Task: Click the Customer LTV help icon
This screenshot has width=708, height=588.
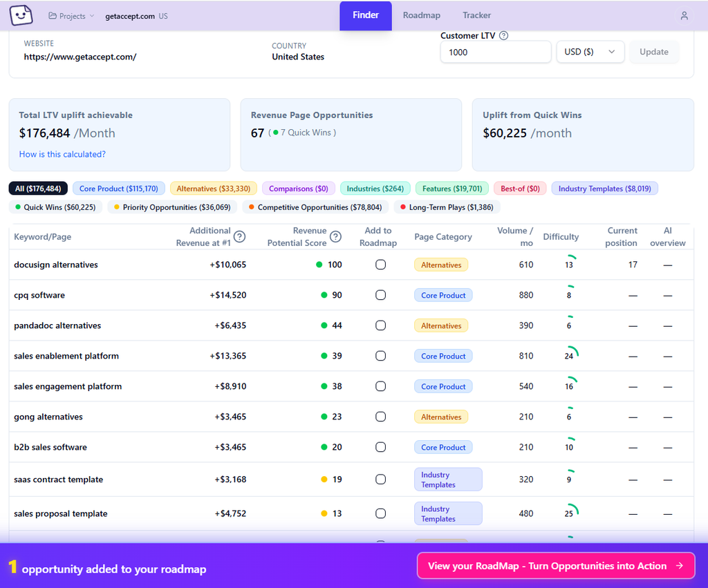Action: pyautogui.click(x=504, y=36)
